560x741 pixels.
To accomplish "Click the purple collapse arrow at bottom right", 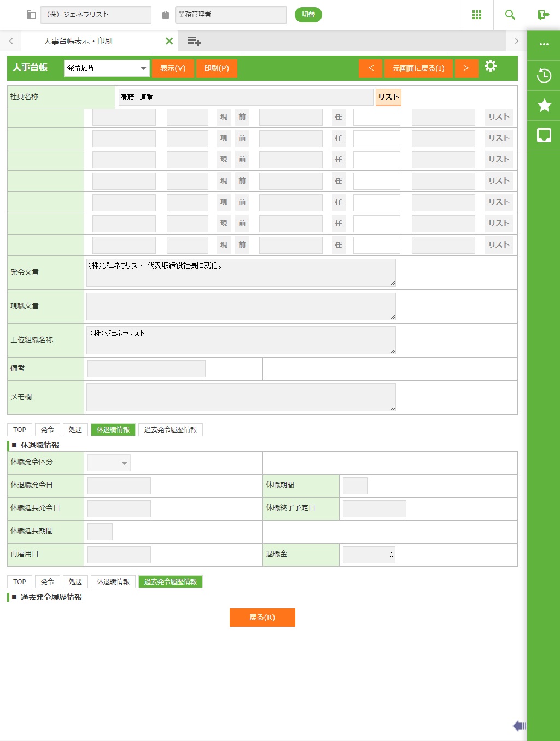I will pyautogui.click(x=519, y=726).
